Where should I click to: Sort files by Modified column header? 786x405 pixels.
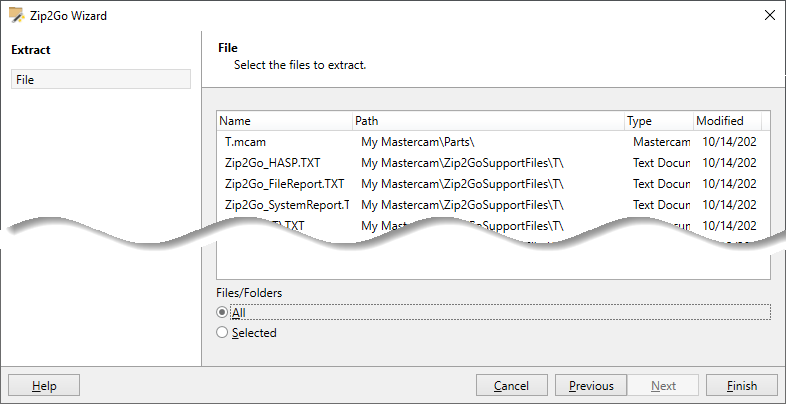pos(727,121)
